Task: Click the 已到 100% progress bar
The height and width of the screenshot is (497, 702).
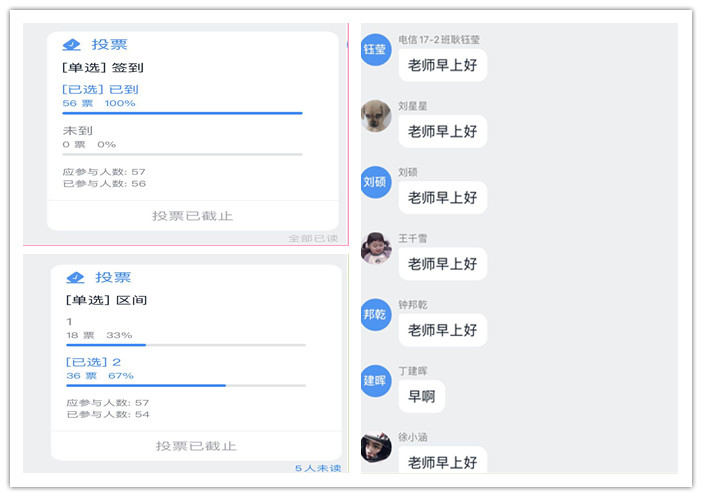Action: tap(182, 113)
